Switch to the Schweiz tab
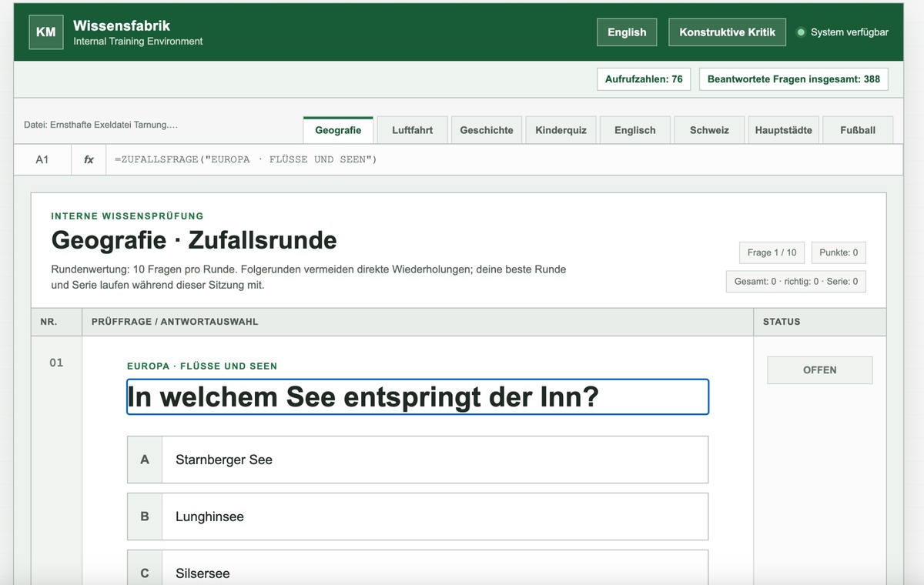The image size is (924, 585). coord(709,130)
